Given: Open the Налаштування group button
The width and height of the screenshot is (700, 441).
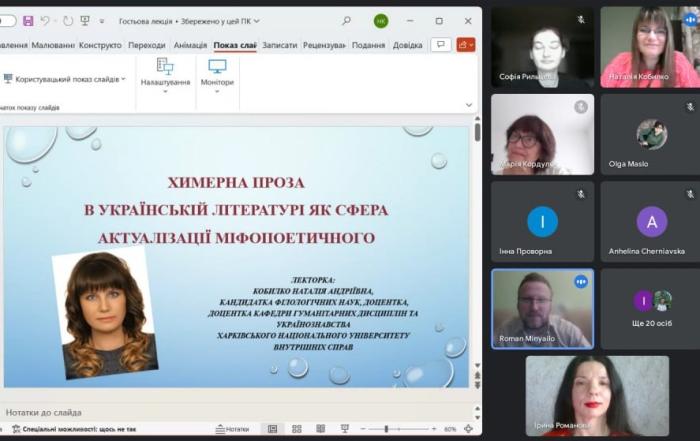Looking at the screenshot, I should tap(165, 75).
